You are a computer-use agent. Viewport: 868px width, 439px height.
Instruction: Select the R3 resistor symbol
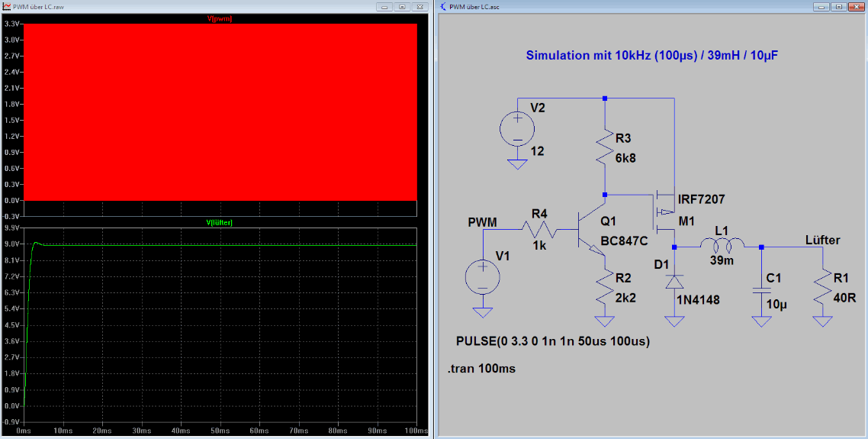click(x=605, y=147)
